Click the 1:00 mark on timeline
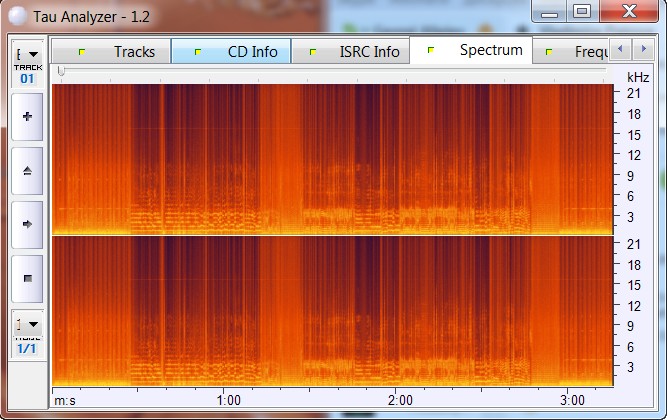This screenshot has height=420, width=667. click(x=228, y=401)
